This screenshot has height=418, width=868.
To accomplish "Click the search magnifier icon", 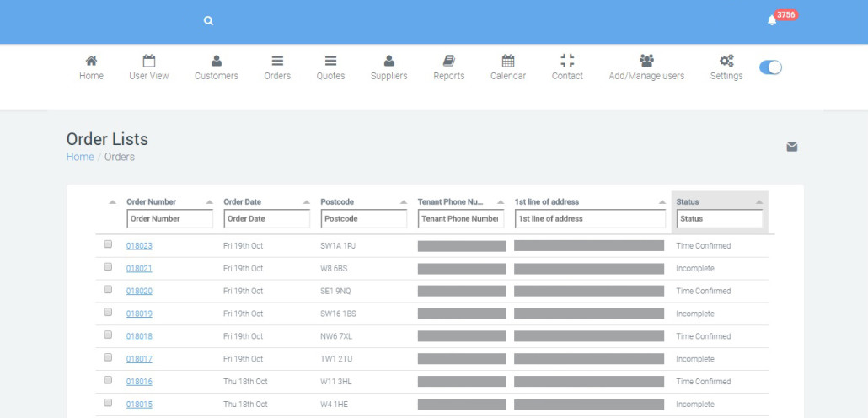I will click(x=208, y=21).
